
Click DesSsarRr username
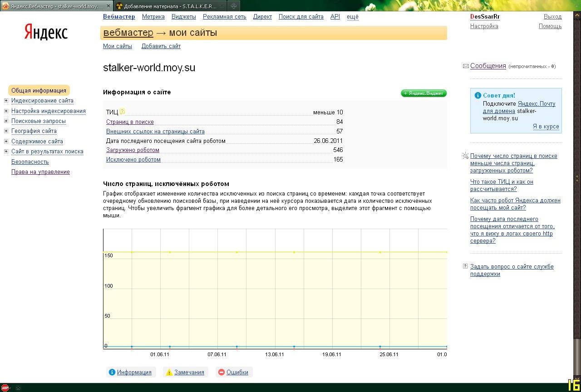(x=485, y=17)
